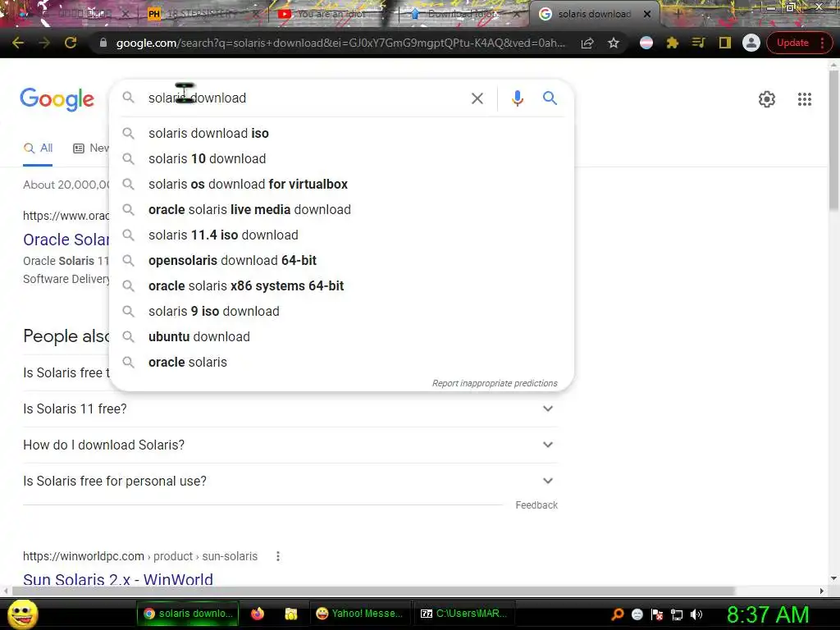The image size is (840, 630).
Task: Select suggestion oracle solaris x86 systems 64-bit
Action: [x=342, y=286]
